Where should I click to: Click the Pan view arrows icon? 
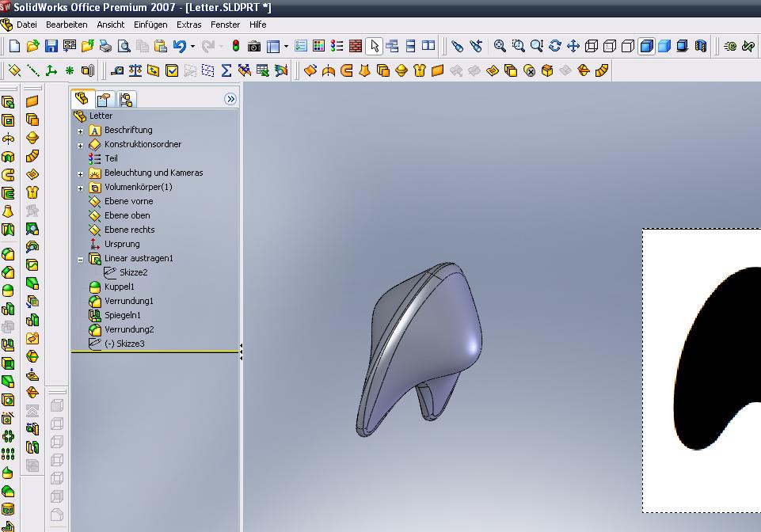pyautogui.click(x=573, y=46)
